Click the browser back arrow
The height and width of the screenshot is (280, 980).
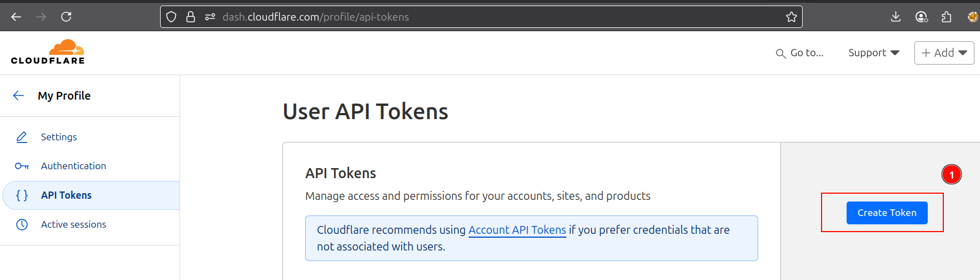pos(16,17)
